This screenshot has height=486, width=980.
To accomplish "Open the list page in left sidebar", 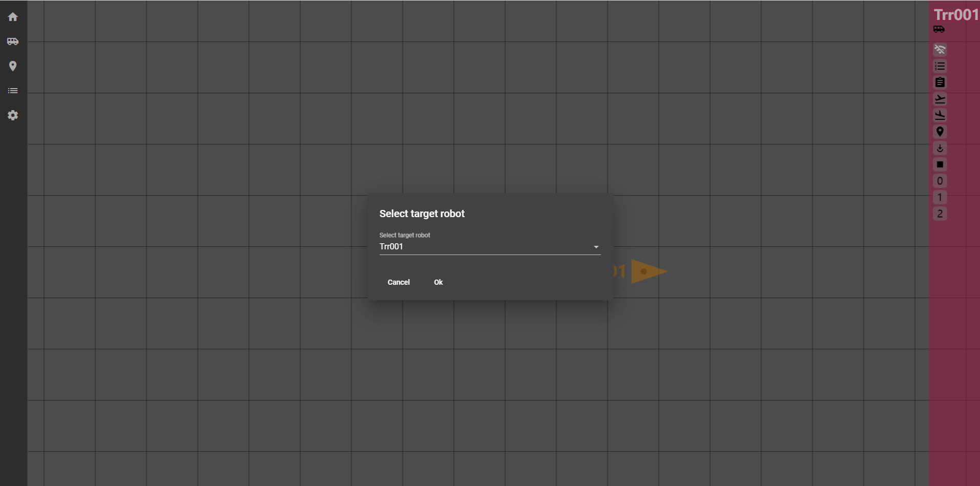I will [x=13, y=91].
